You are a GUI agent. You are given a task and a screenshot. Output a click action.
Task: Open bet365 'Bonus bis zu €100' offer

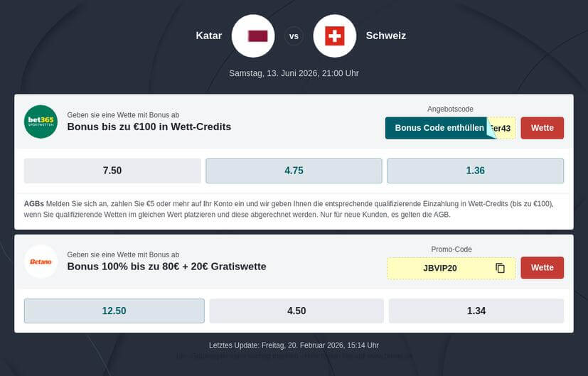[x=149, y=127]
